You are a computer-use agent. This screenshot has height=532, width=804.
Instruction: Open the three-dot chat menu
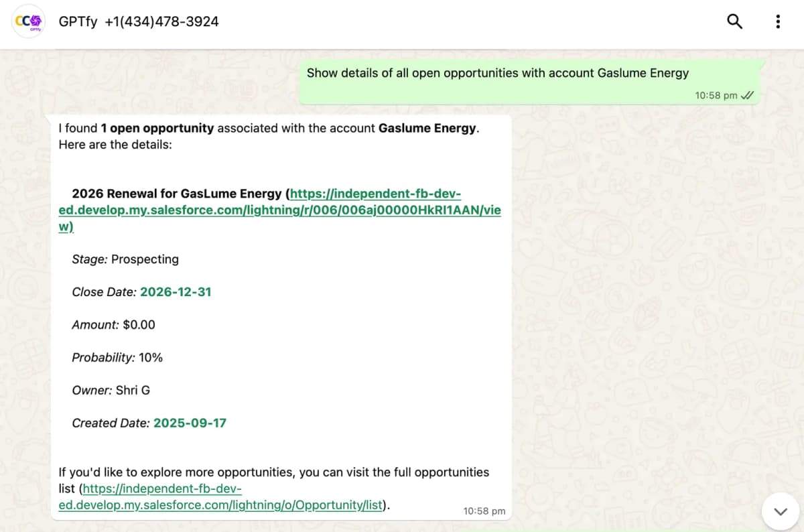coord(777,21)
